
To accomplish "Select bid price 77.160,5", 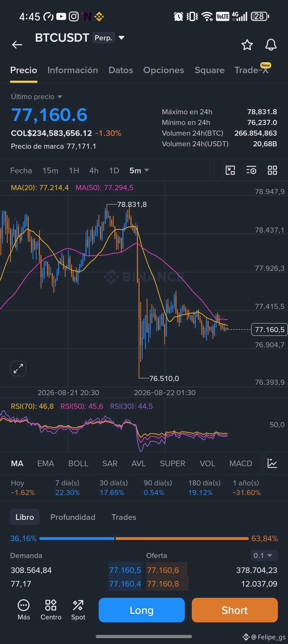I will (125, 570).
